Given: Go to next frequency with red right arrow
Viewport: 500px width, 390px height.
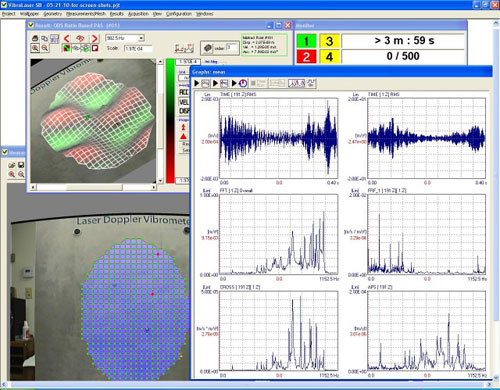Looking at the screenshot, I should 95,38.
